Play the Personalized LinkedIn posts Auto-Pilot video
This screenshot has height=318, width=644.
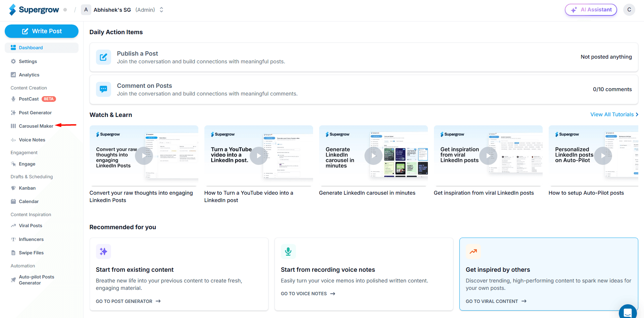[x=603, y=156]
